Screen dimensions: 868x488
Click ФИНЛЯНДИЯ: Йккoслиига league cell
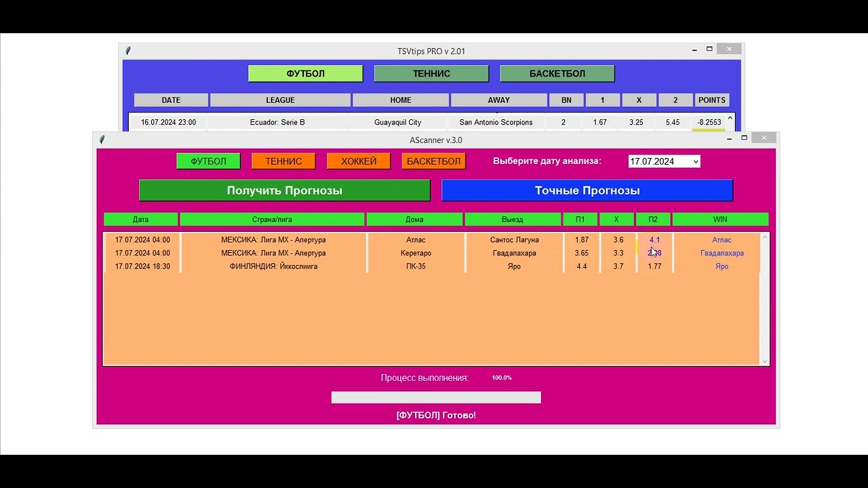pos(273,266)
